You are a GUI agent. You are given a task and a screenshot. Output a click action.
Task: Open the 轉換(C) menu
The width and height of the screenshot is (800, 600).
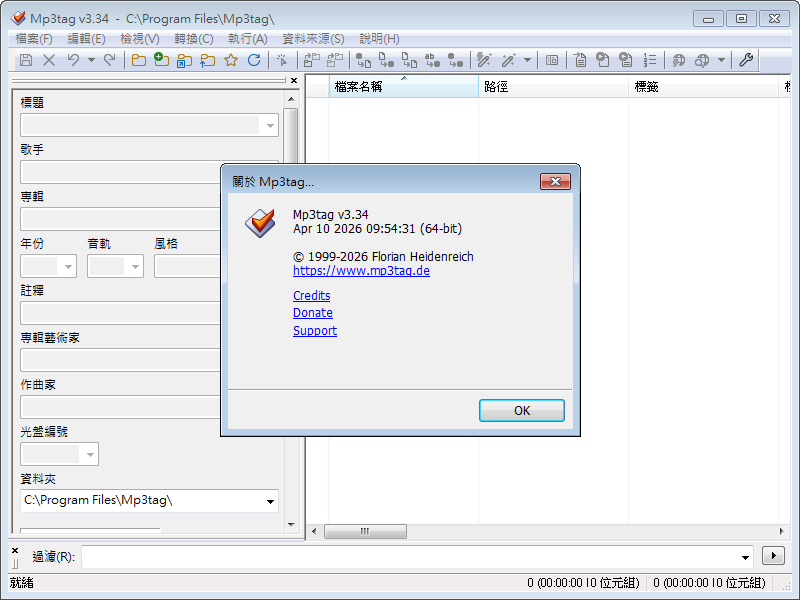(194, 39)
